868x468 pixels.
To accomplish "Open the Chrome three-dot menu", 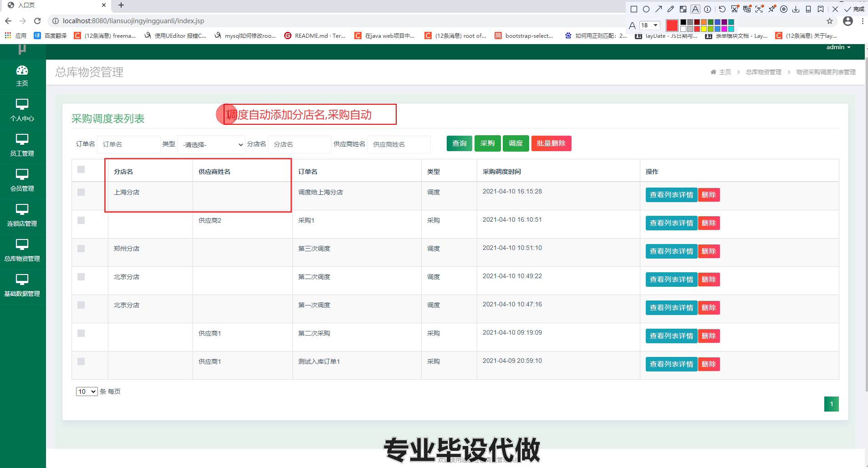I will (x=862, y=21).
